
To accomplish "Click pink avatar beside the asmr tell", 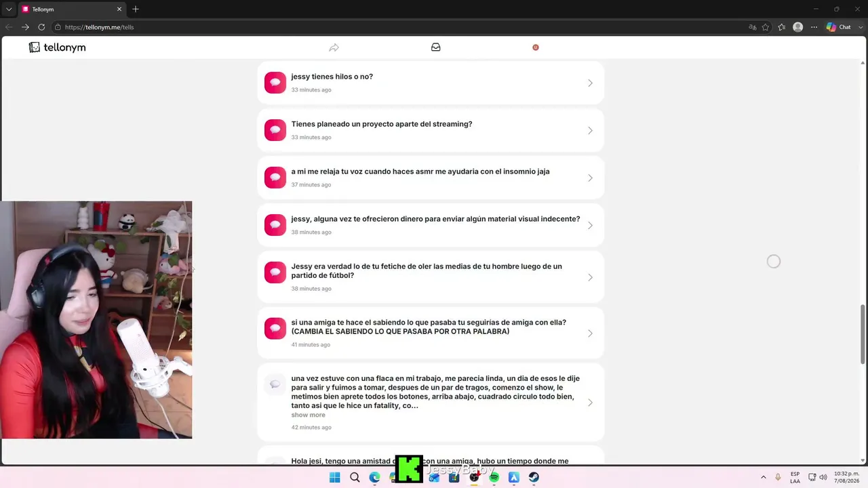I will tap(275, 178).
